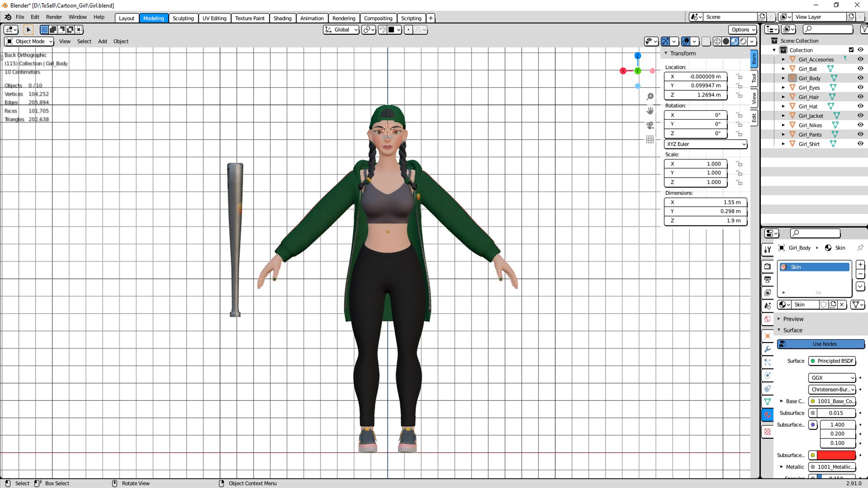
Task: Lock the Location X lock icon
Action: (739, 77)
